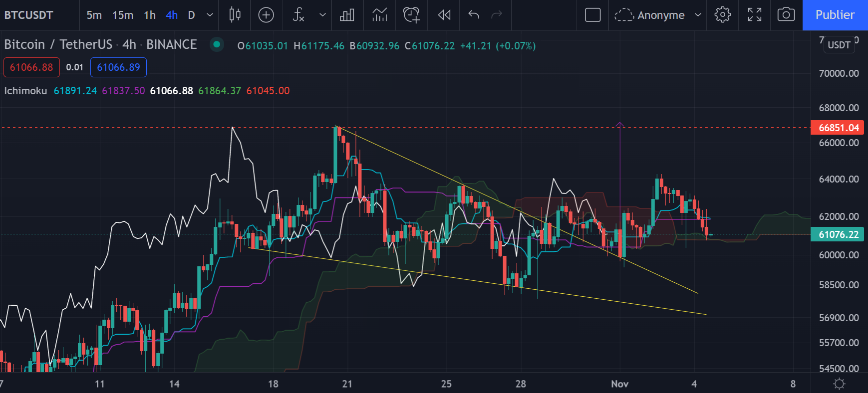Create an alert with the alarm clock icon
The width and height of the screenshot is (868, 393).
tap(411, 15)
